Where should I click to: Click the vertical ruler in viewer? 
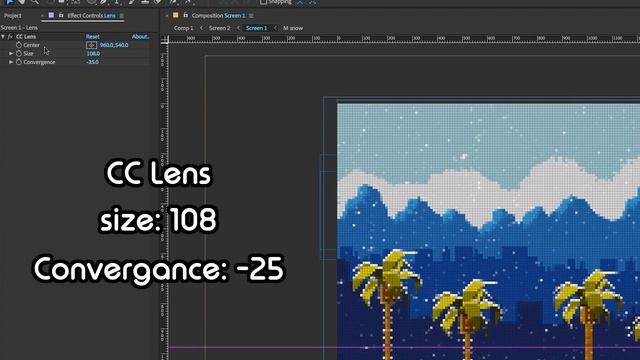tap(164, 202)
